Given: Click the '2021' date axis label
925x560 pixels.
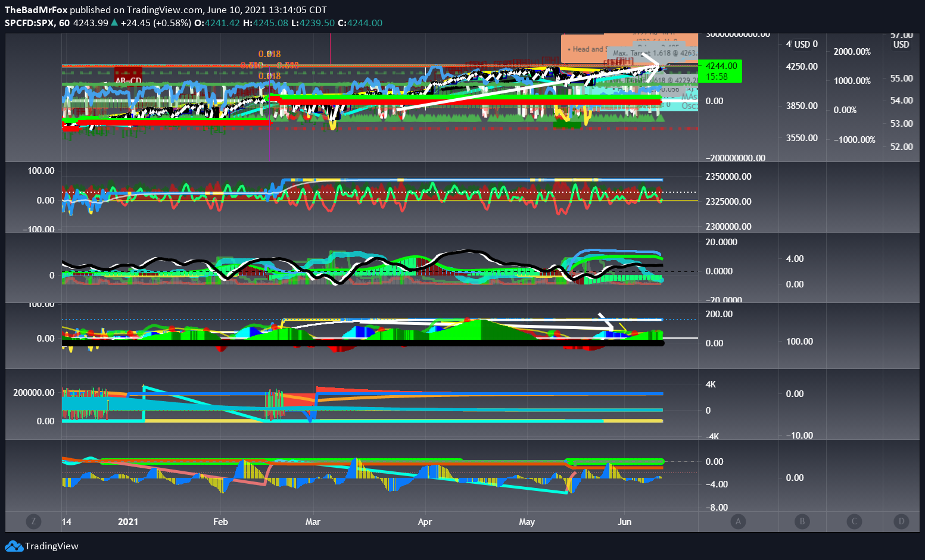Looking at the screenshot, I should (128, 521).
